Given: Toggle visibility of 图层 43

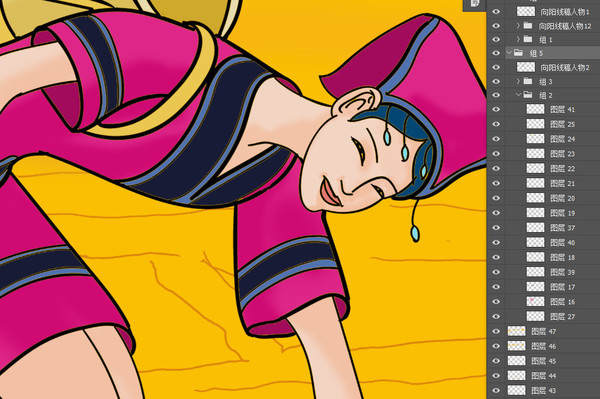Looking at the screenshot, I should pyautogui.click(x=496, y=391).
